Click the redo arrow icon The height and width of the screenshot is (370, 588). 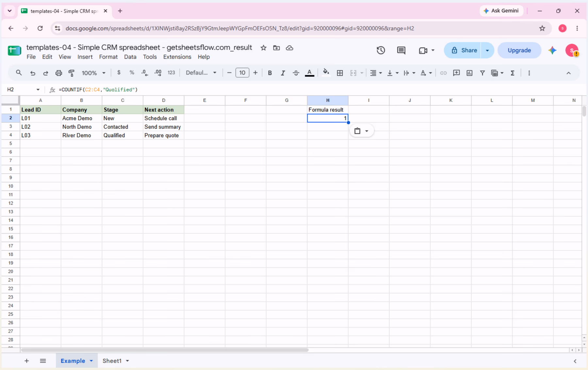coord(45,73)
